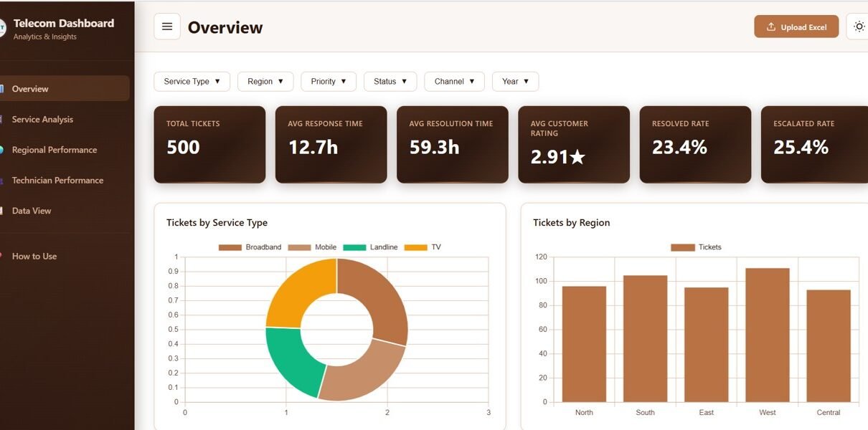Toggle the Landline green legend swatch
Screen dimensions: 868x430
pos(354,247)
